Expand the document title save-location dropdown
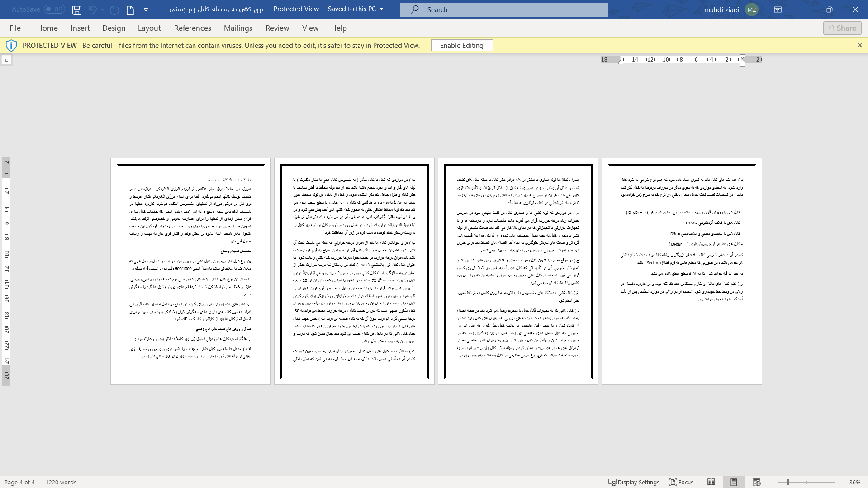 point(381,9)
